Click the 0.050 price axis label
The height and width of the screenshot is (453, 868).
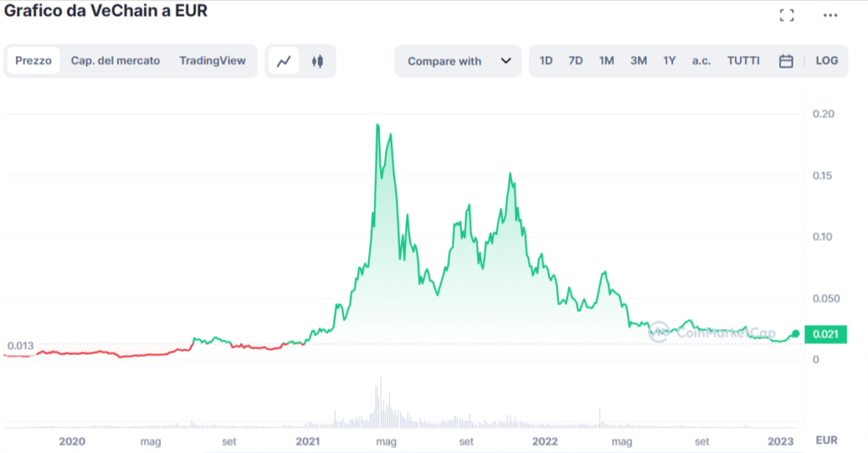tap(826, 299)
